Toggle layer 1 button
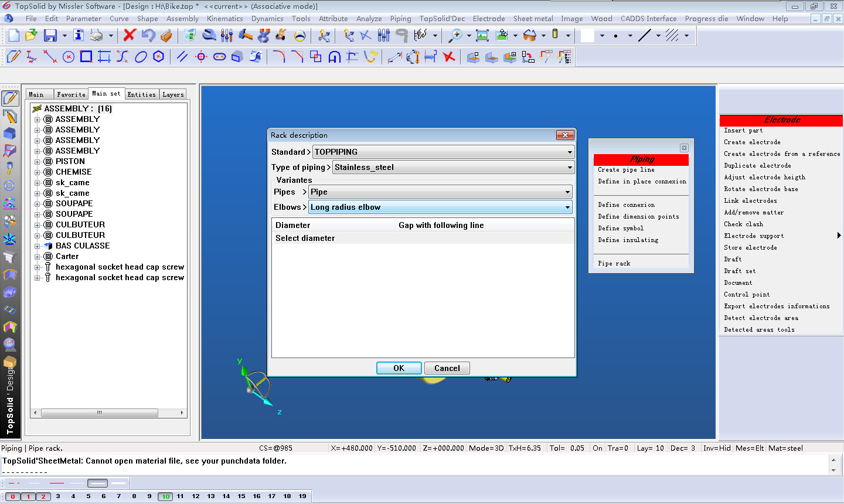844x504 pixels. coord(28,496)
